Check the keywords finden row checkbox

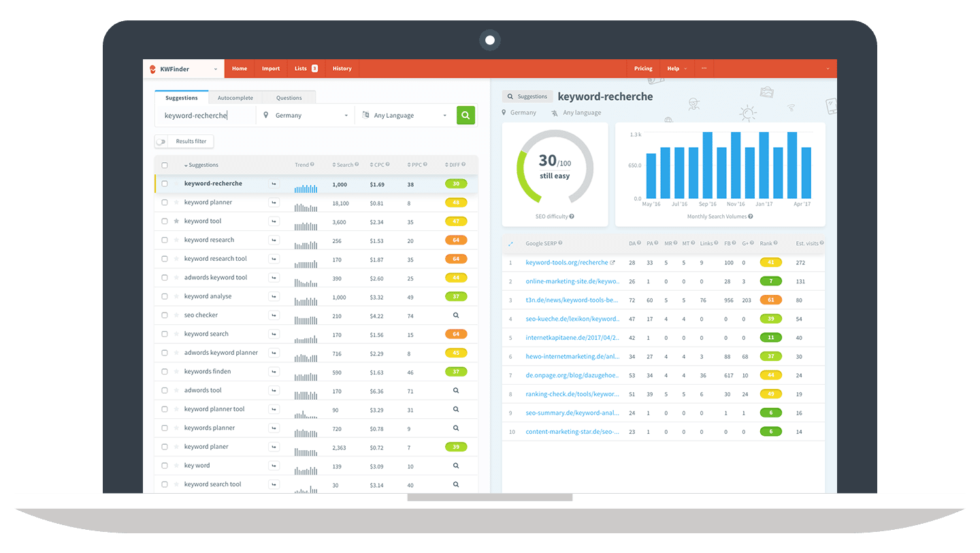[x=165, y=372]
